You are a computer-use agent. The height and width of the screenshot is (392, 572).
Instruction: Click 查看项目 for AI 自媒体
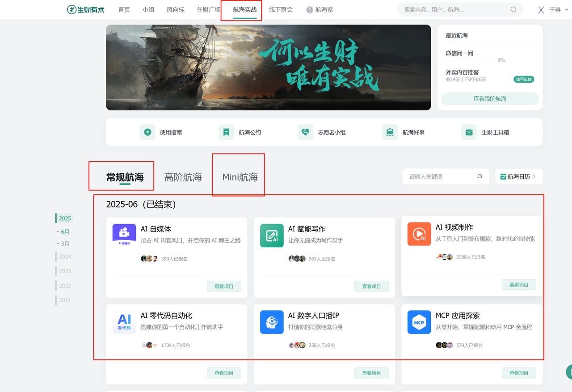(x=224, y=286)
